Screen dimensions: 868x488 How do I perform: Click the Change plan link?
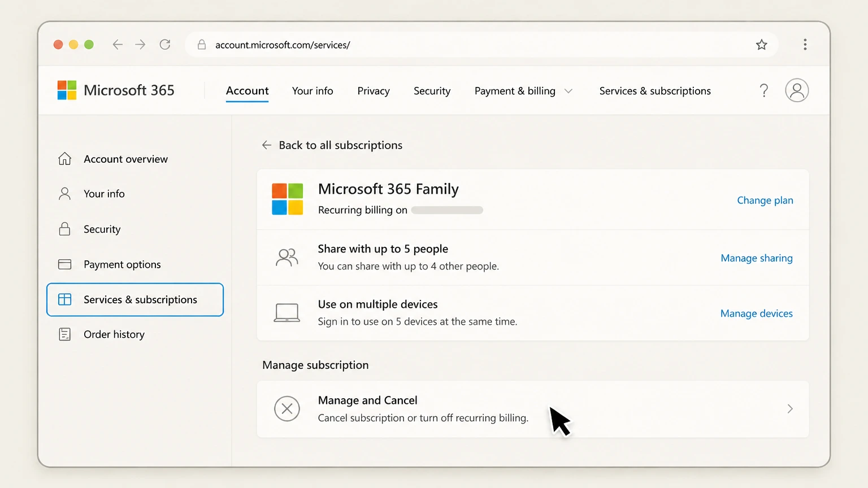pyautogui.click(x=765, y=201)
